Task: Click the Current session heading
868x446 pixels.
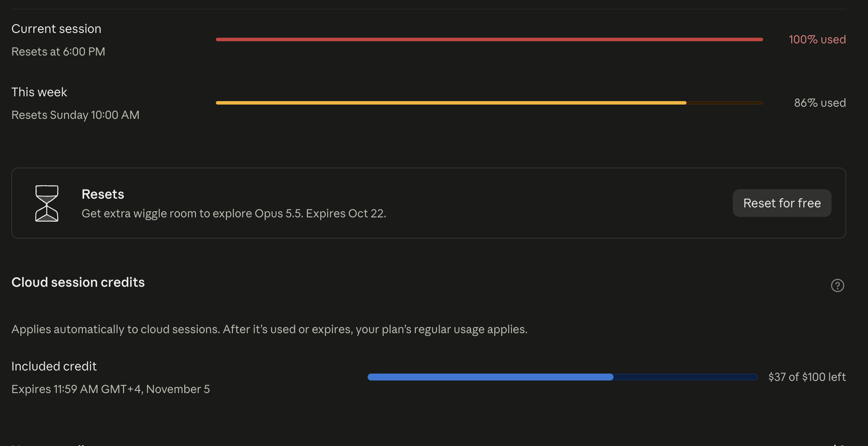Action: point(56,29)
